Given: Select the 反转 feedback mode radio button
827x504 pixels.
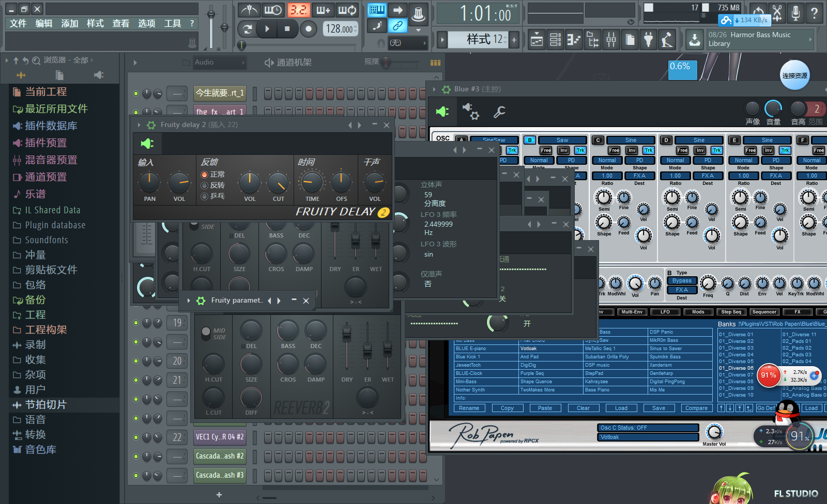Looking at the screenshot, I should coord(205,185).
